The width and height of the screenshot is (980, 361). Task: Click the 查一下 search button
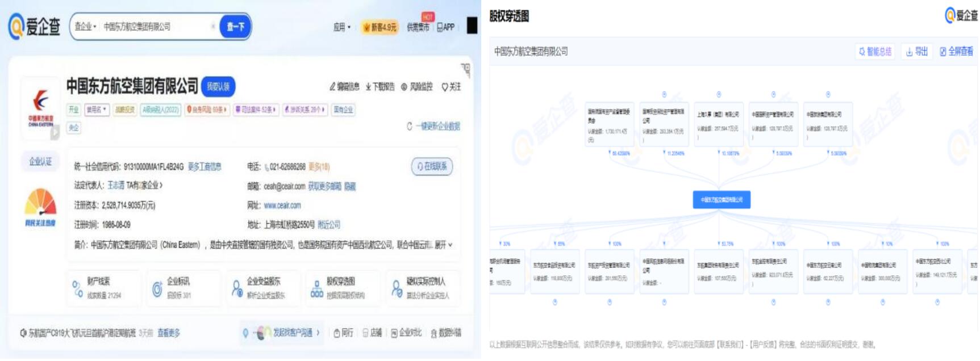tap(235, 27)
